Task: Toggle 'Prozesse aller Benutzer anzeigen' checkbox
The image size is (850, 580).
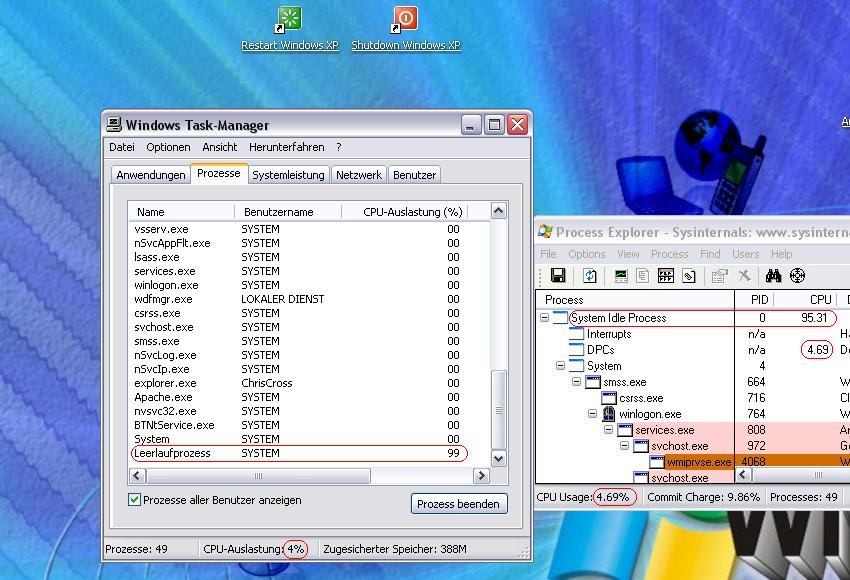Action: tap(134, 500)
